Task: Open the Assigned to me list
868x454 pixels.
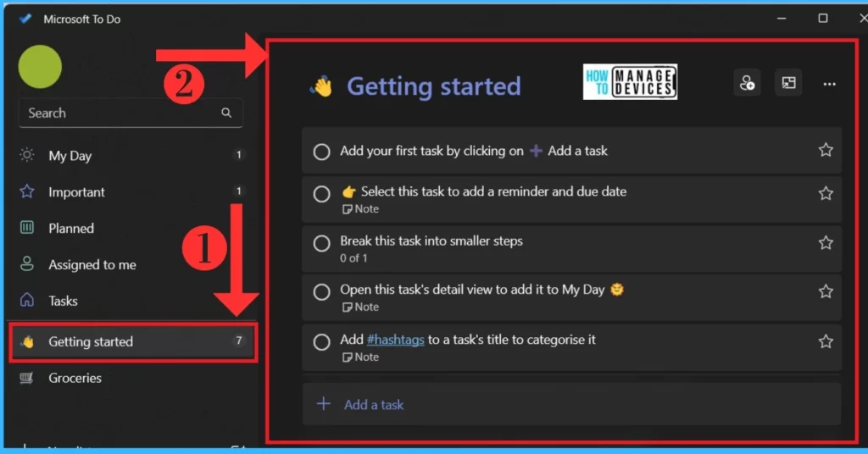Action: click(131, 264)
